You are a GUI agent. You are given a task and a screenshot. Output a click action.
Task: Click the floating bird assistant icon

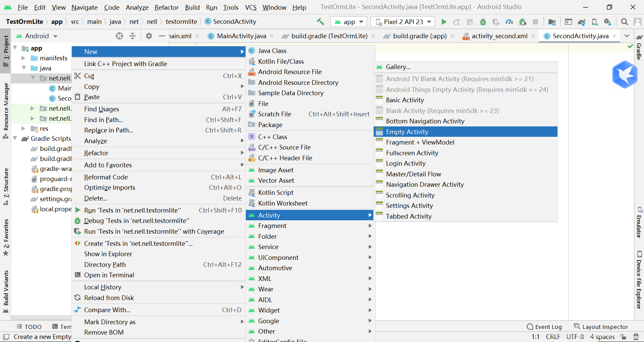click(625, 74)
